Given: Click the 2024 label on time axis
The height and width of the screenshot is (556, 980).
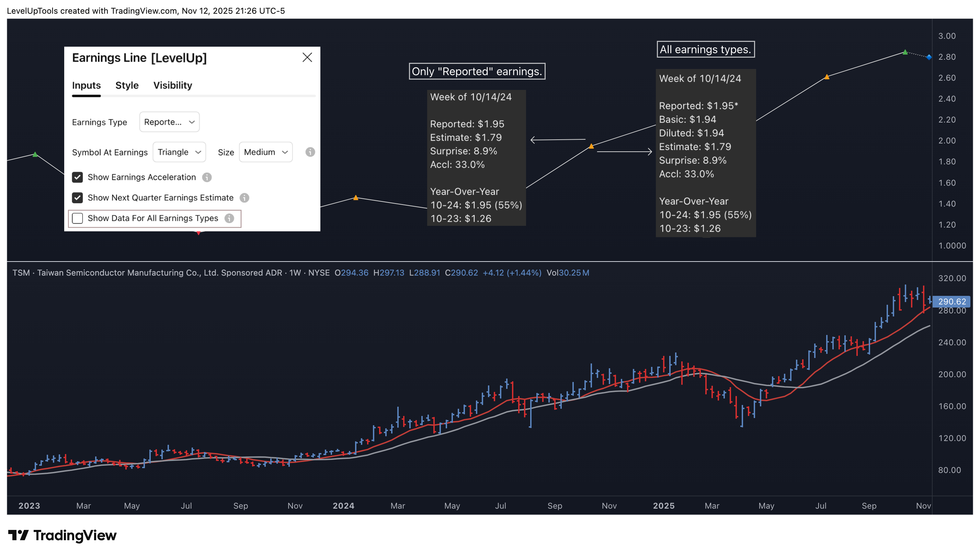Looking at the screenshot, I should (343, 506).
